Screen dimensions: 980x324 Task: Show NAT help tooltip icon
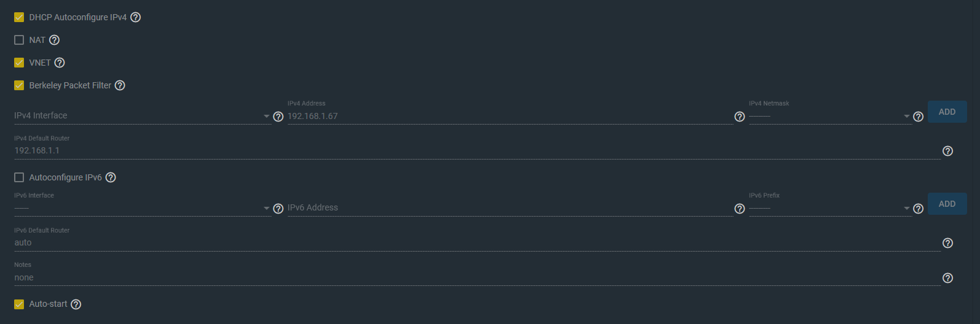click(54, 40)
